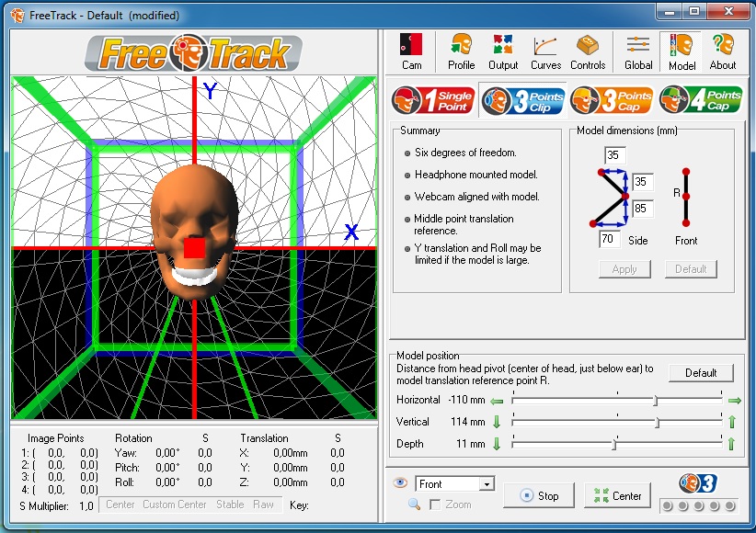Click the 3 Points Clip status icon
756x533 pixels.
tap(698, 483)
